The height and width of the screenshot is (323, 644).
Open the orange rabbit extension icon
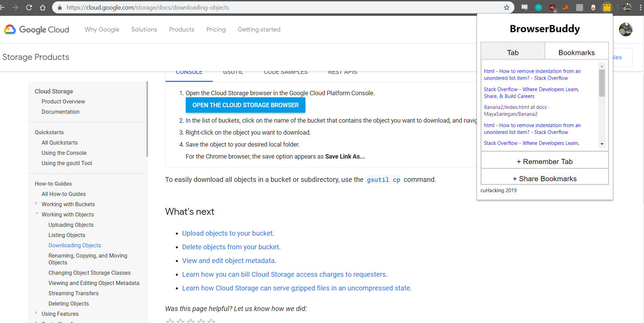point(566,7)
